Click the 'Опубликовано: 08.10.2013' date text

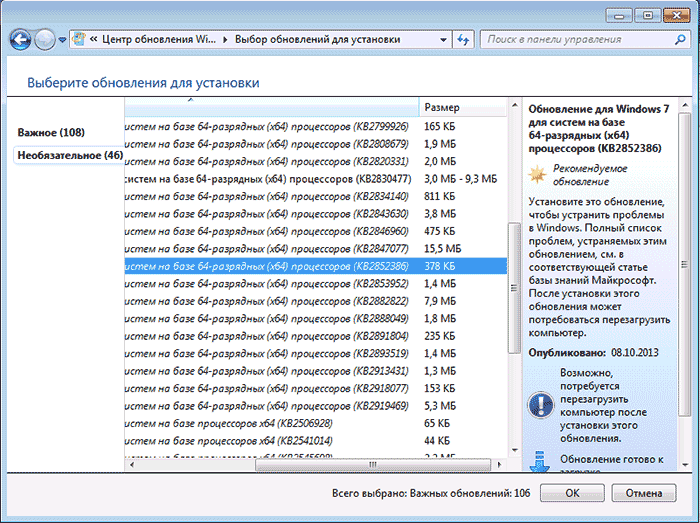[593, 353]
